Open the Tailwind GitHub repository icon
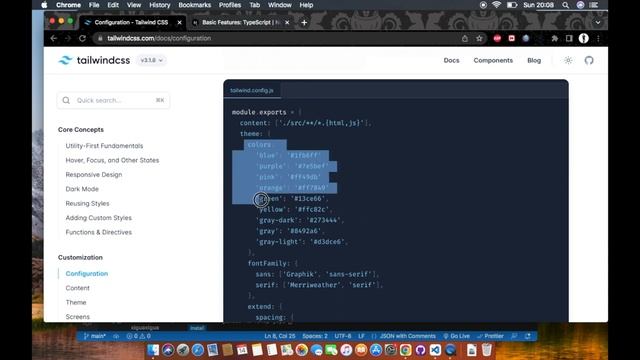 pyautogui.click(x=589, y=60)
